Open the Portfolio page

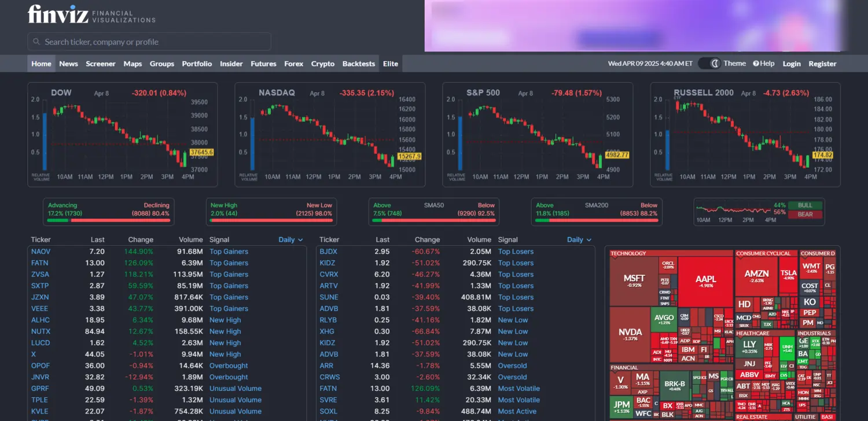197,64
